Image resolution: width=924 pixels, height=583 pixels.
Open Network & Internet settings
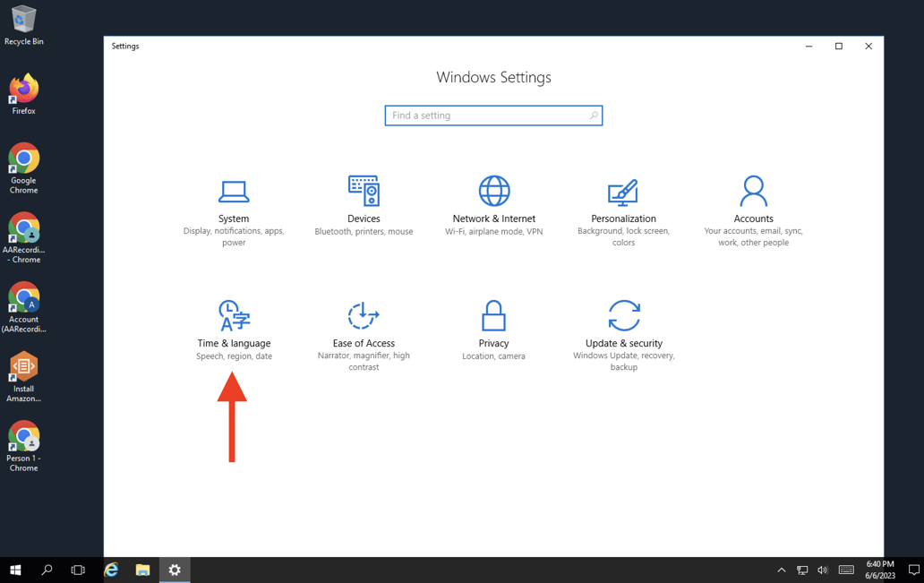pyautogui.click(x=493, y=206)
